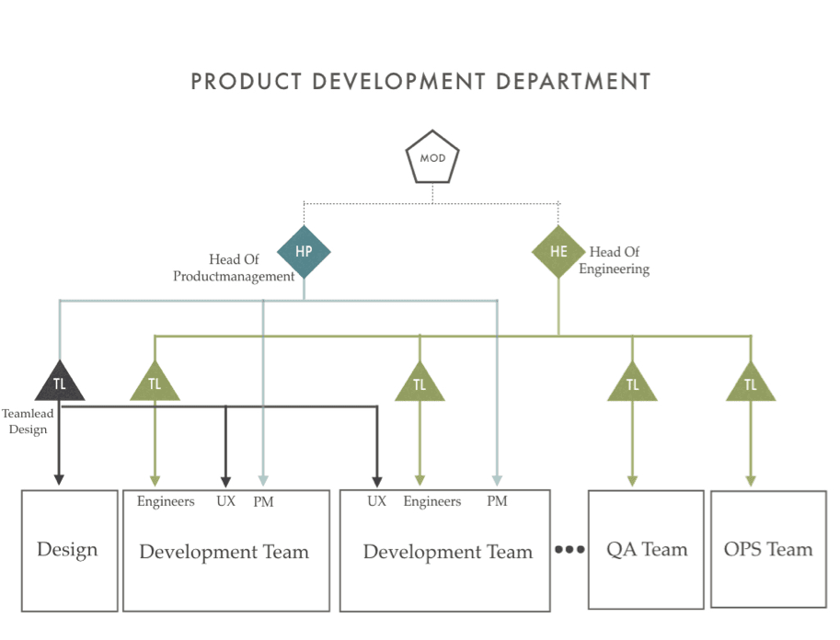Select the OPS Team box
Screen dimensions: 840x640
[x=769, y=549]
